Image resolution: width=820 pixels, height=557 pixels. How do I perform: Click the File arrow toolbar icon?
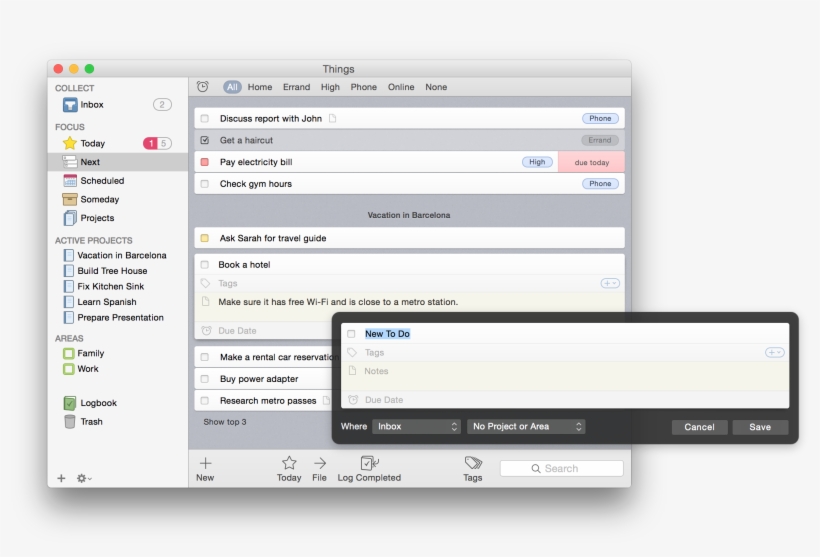coord(319,463)
